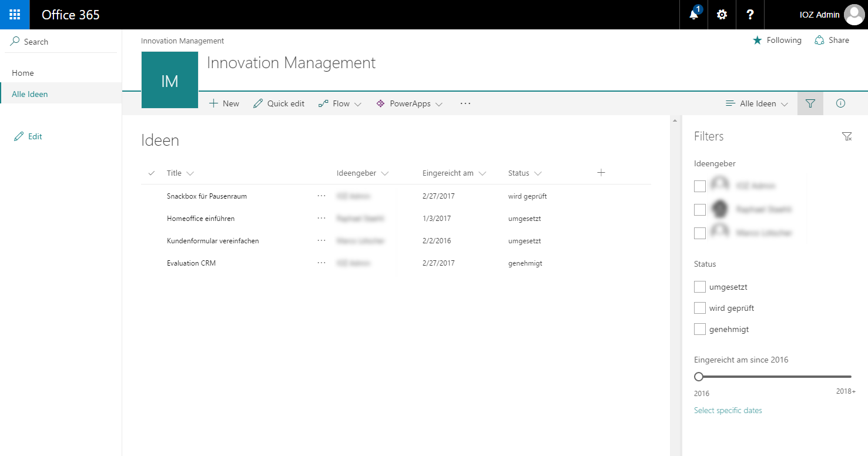868x456 pixels.
Task: Check the umgesetzt status filter
Action: pyautogui.click(x=700, y=287)
